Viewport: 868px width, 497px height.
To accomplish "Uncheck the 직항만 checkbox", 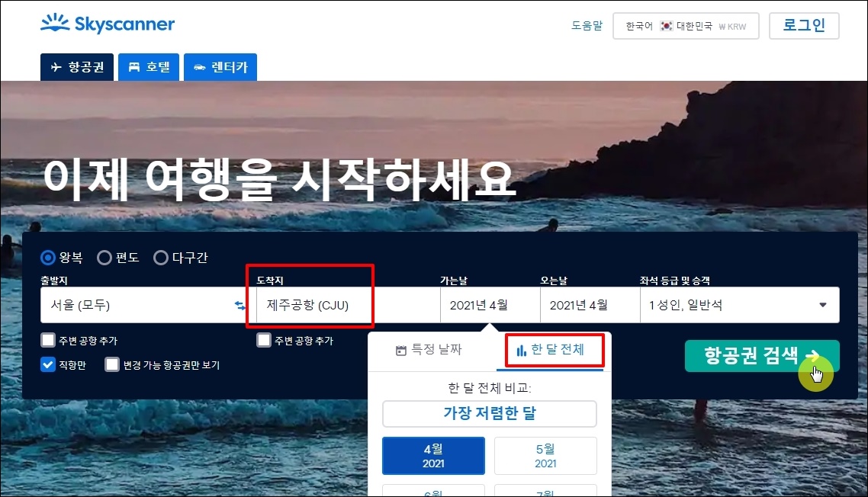I will click(48, 364).
